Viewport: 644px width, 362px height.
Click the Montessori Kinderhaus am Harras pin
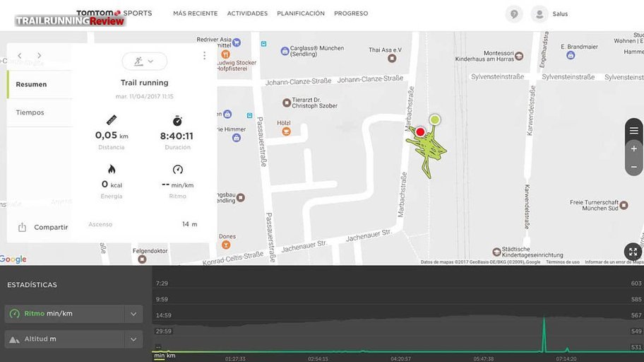pyautogui.click(x=519, y=56)
